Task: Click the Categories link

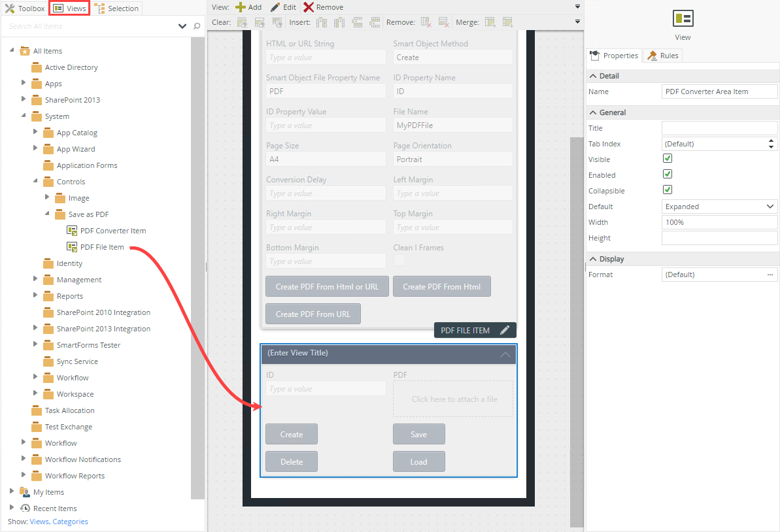Action: (70, 522)
